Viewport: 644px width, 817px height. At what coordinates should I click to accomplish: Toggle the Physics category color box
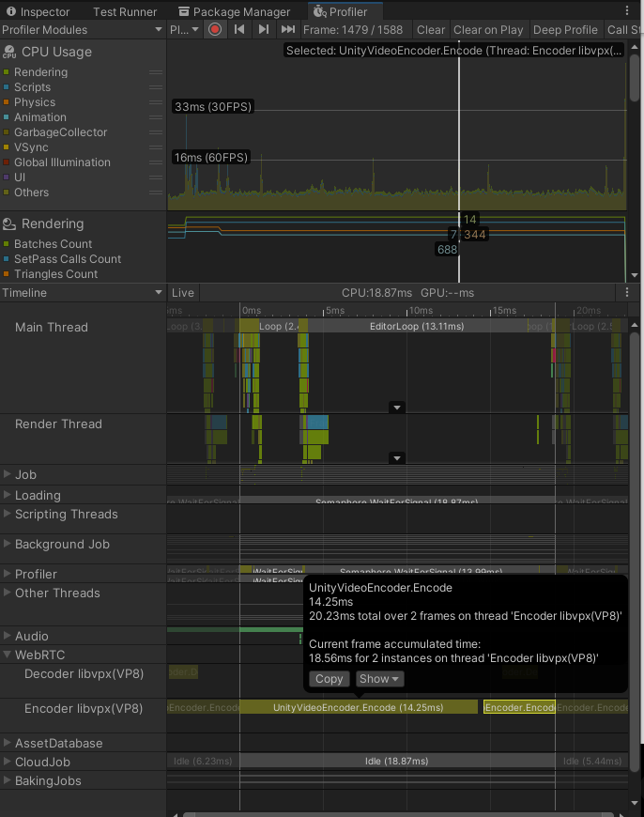coord(7,102)
